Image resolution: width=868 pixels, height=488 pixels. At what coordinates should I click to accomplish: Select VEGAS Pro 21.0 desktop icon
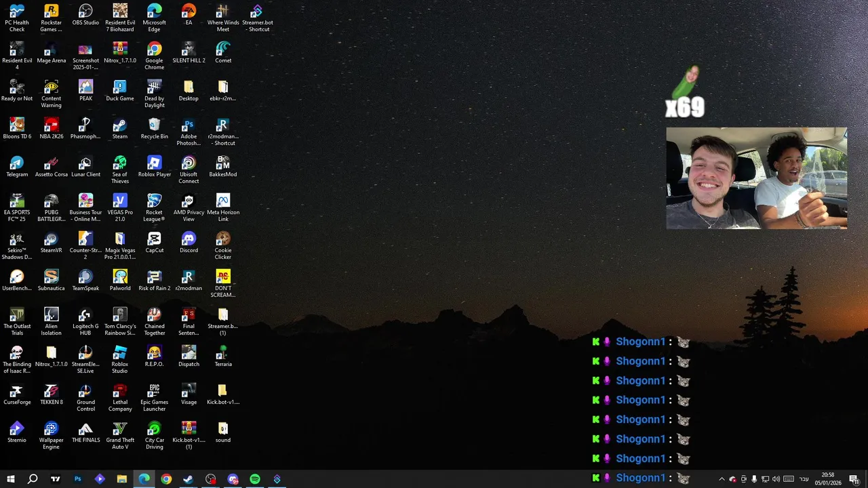[x=120, y=207]
